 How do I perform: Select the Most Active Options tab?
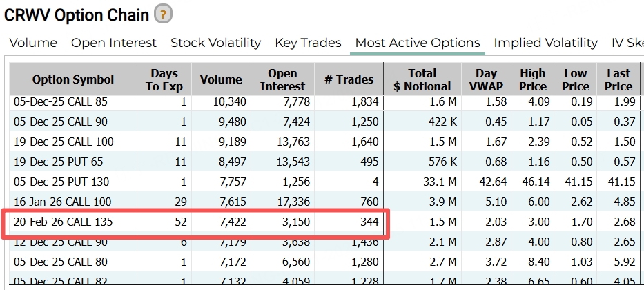(x=418, y=43)
